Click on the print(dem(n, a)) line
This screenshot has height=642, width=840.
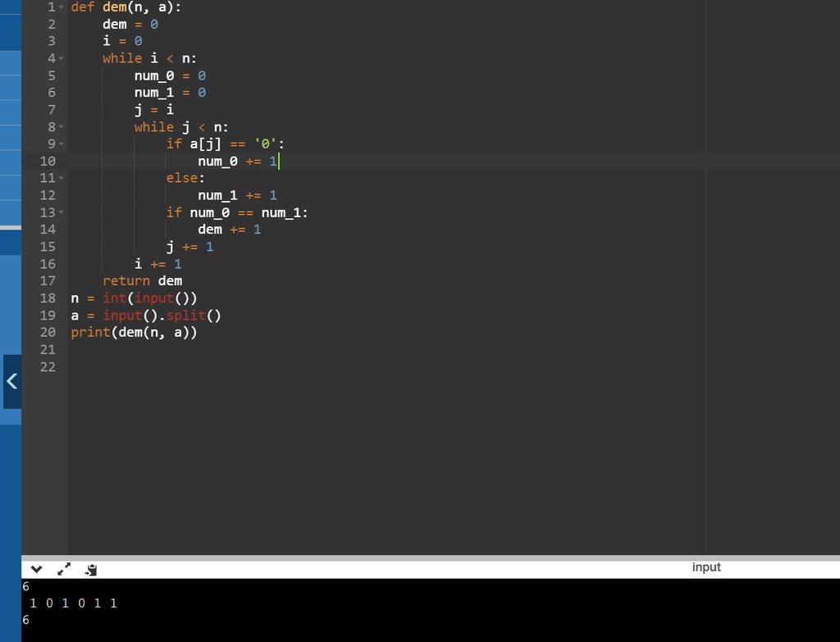(134, 332)
